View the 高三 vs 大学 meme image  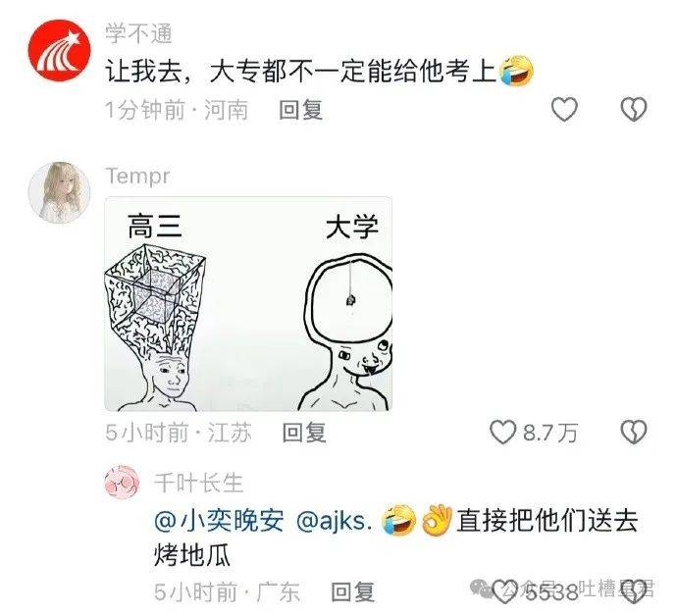click(248, 304)
